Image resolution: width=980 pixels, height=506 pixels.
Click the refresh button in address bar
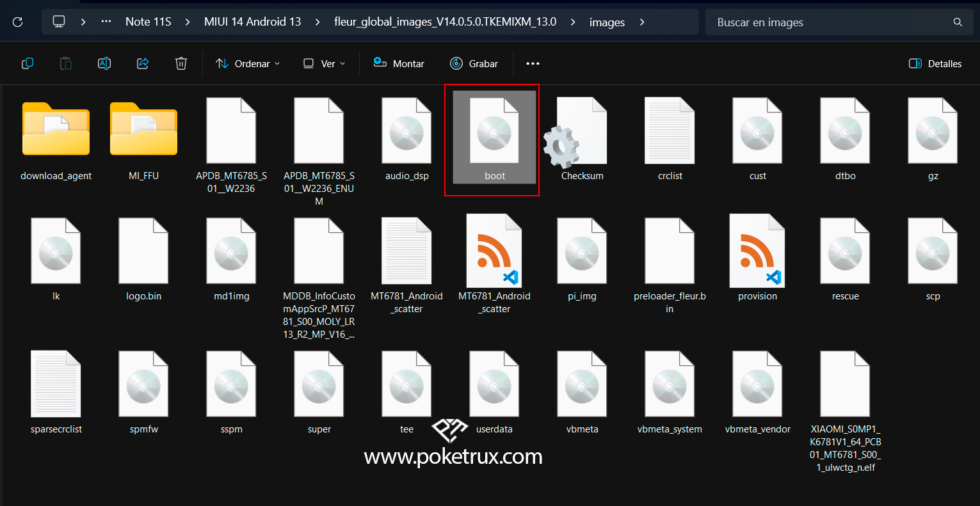(x=18, y=22)
